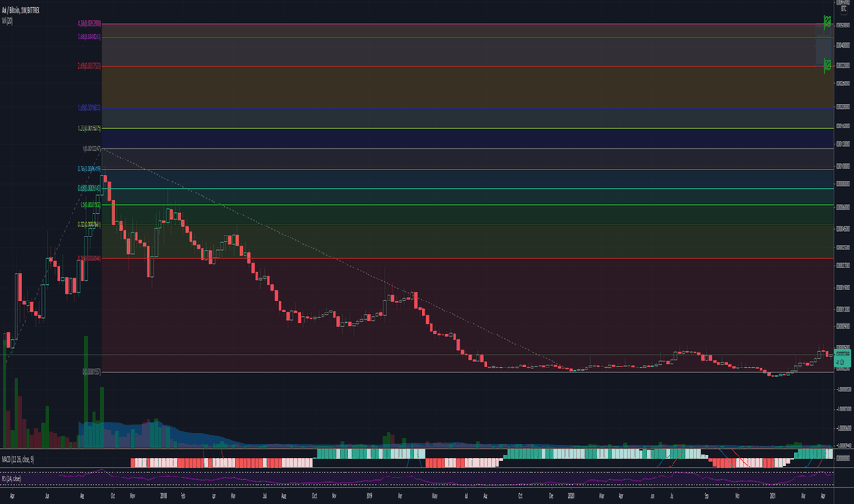Screen dimensions: 854x504
Task: Click the BTC currency label on the price axis
Action: (844, 9)
